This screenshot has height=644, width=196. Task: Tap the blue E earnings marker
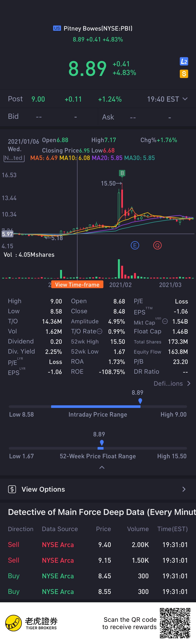(x=135, y=245)
